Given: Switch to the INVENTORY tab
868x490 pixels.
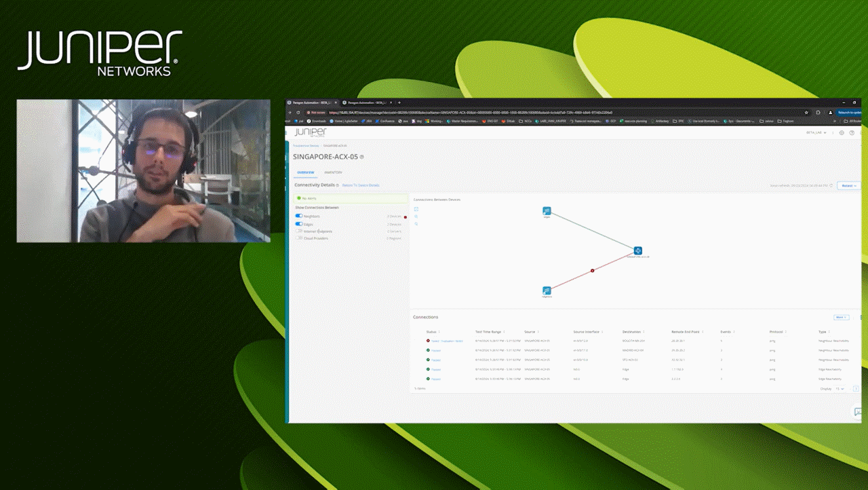Looking at the screenshot, I should point(333,172).
